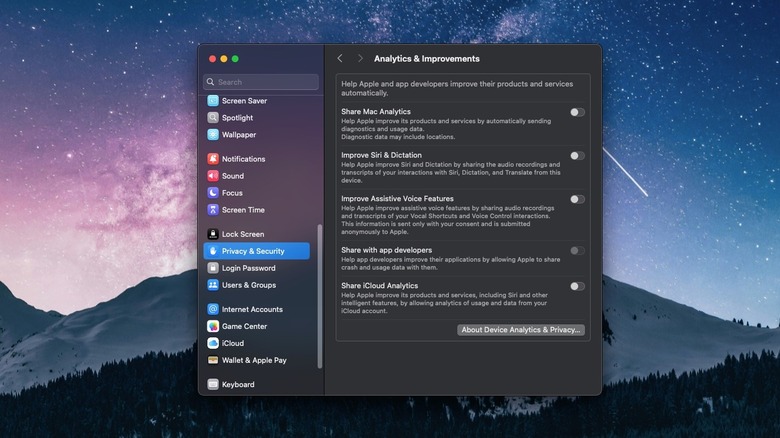780x438 pixels.
Task: Click the sidebar vertical scrollbar
Action: [x=320, y=295]
